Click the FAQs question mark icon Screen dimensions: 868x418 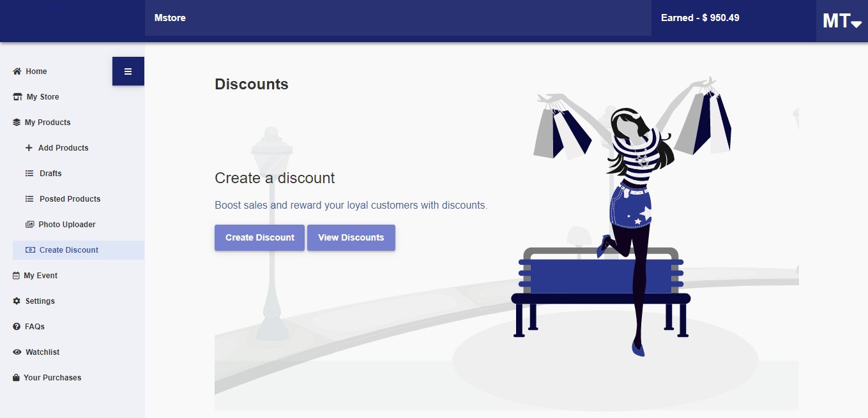point(17,327)
